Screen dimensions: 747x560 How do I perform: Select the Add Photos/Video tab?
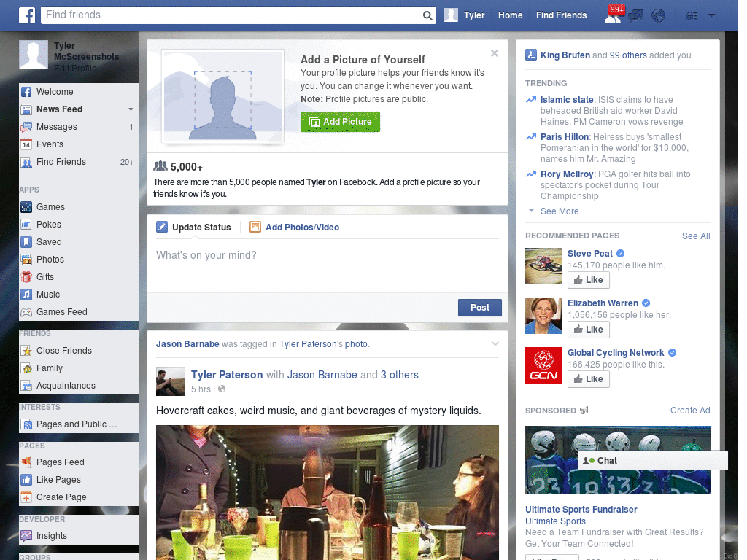click(x=295, y=227)
